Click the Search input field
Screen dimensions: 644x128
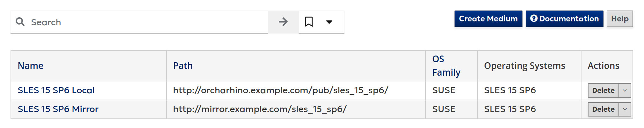pos(147,22)
